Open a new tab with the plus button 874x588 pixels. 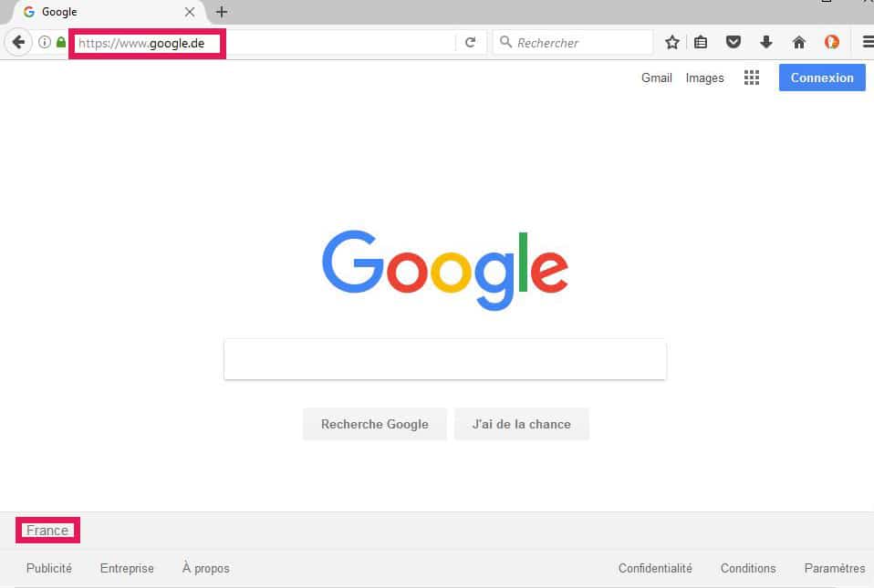[222, 12]
